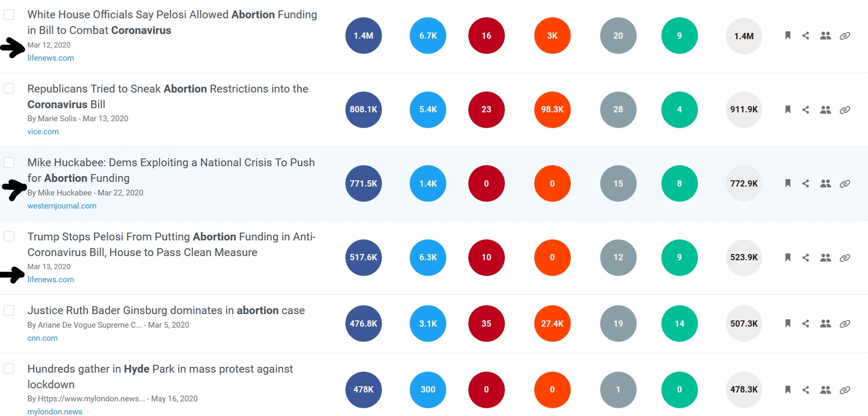View sharers of the Trump Stops Pelosi article
Image resolution: width=868 pixels, height=416 pixels.
[826, 257]
